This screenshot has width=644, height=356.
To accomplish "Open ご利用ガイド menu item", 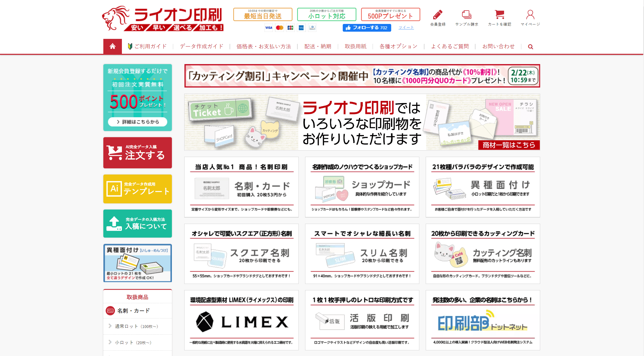I will click(x=147, y=47).
